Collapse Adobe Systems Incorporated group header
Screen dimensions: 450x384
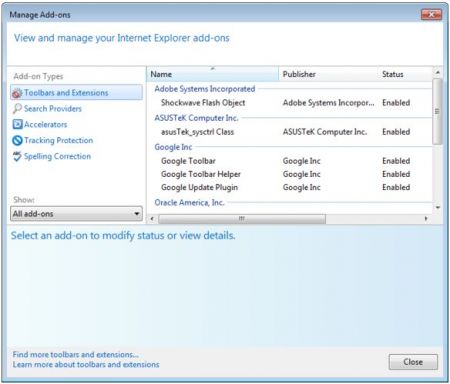coord(205,89)
